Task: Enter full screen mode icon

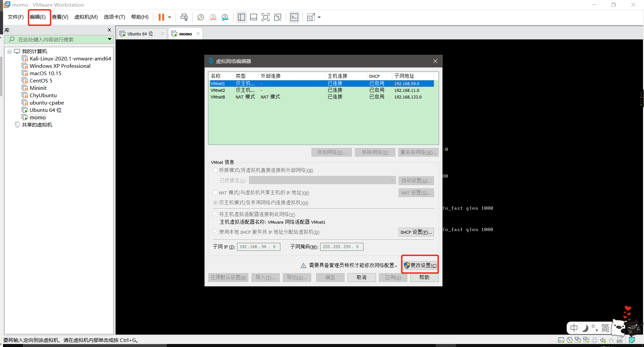Action: click(x=266, y=17)
